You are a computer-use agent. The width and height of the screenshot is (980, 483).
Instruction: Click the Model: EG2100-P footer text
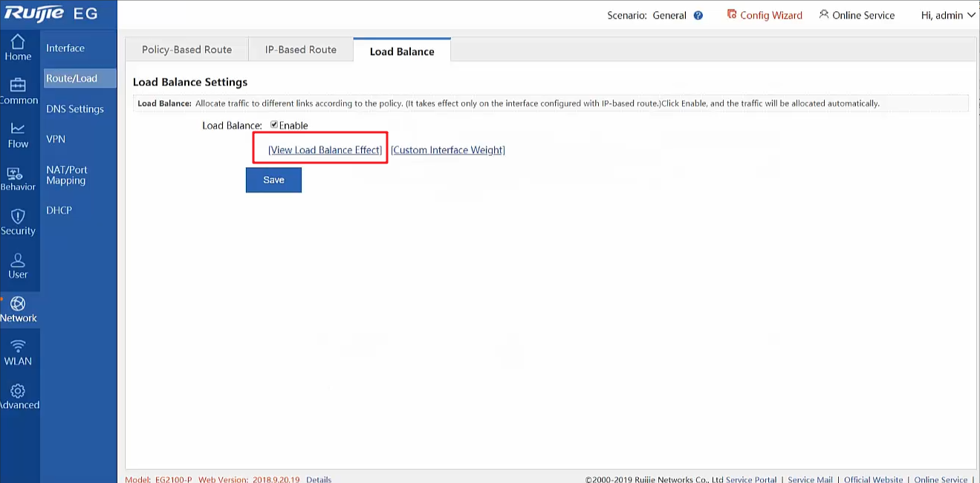tap(158, 479)
